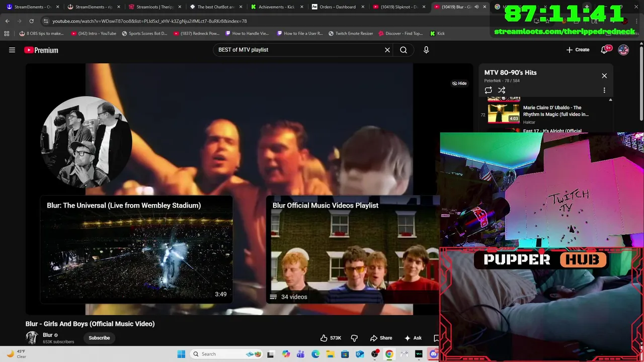View site information for youtube.com

pyautogui.click(x=46, y=21)
